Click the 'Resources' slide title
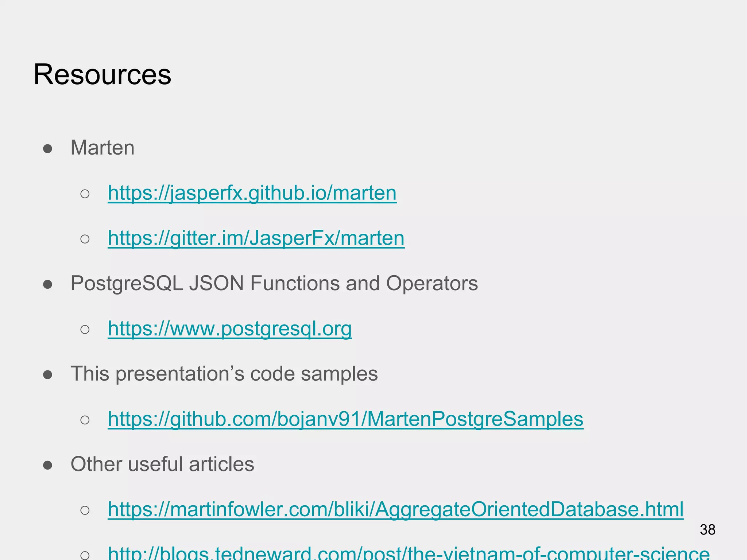This screenshot has width=747, height=560. [102, 74]
